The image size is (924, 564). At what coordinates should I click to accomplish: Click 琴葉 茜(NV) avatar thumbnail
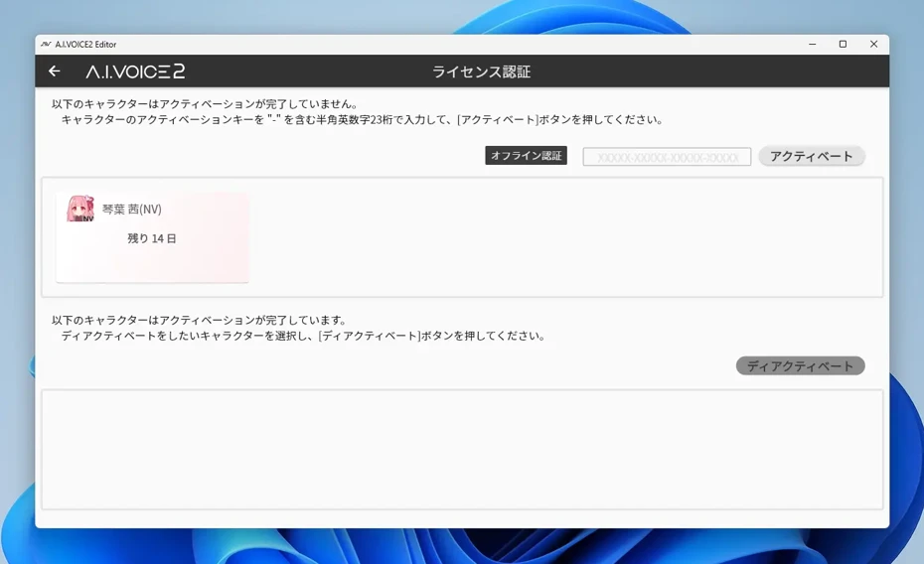[80, 209]
